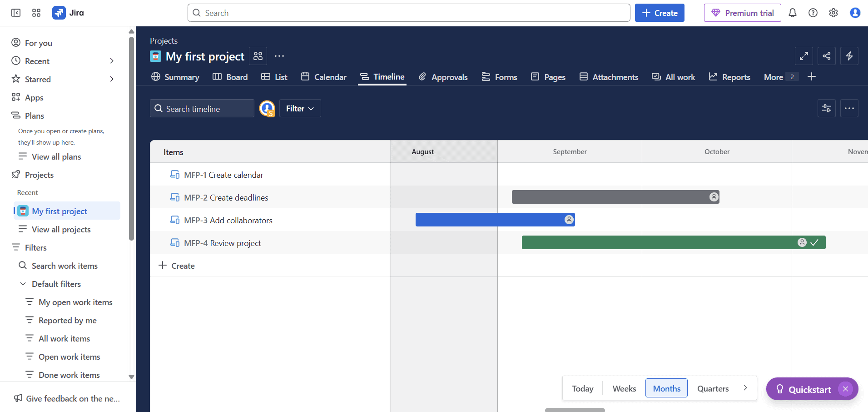
Task: Open the Filter dropdown
Action: (300, 108)
